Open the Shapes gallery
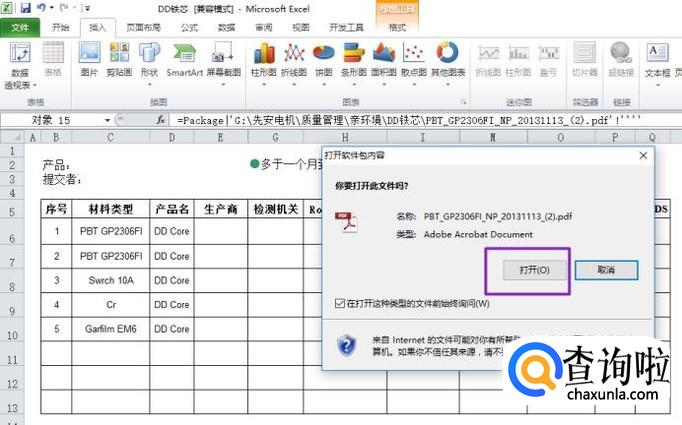The width and height of the screenshot is (682, 425). [149, 63]
